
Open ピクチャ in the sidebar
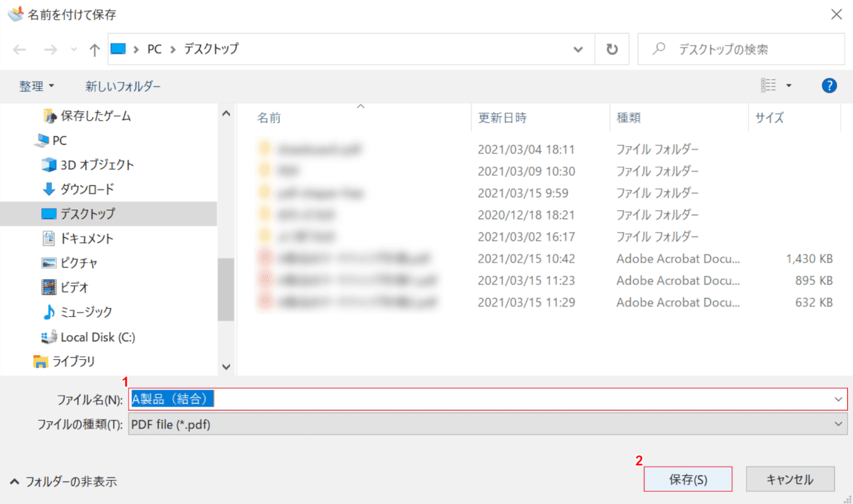point(69,263)
